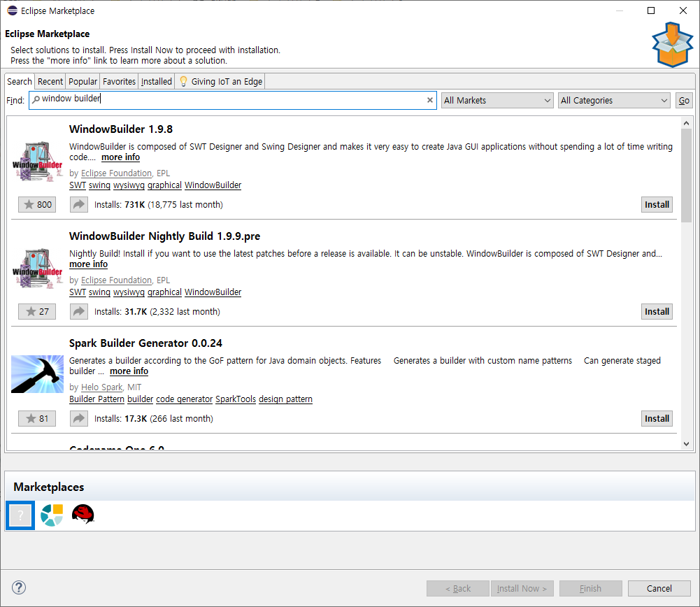Image resolution: width=700 pixels, height=607 pixels.
Task: Install WindowBuilder Nightly Build 1.9.9.pre
Action: [657, 311]
